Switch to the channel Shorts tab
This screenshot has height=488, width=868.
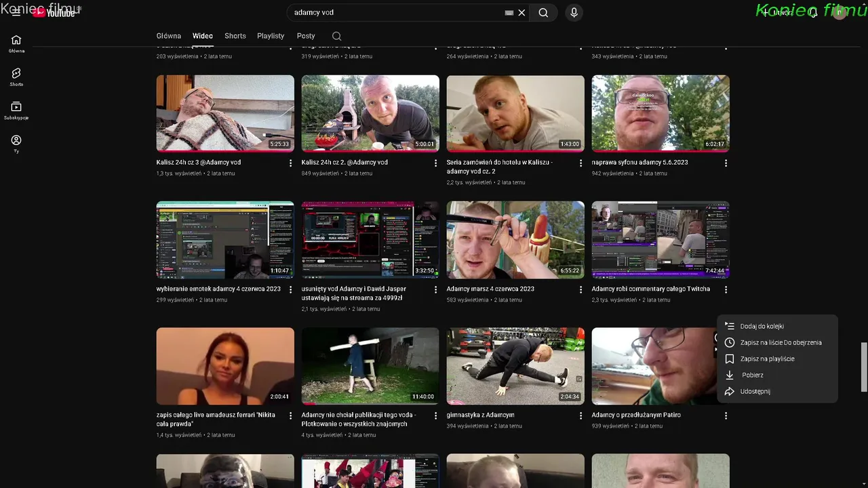coord(235,36)
